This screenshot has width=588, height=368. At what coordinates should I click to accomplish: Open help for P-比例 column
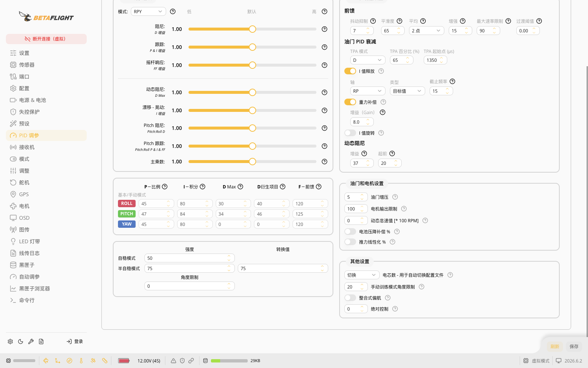coord(165,187)
